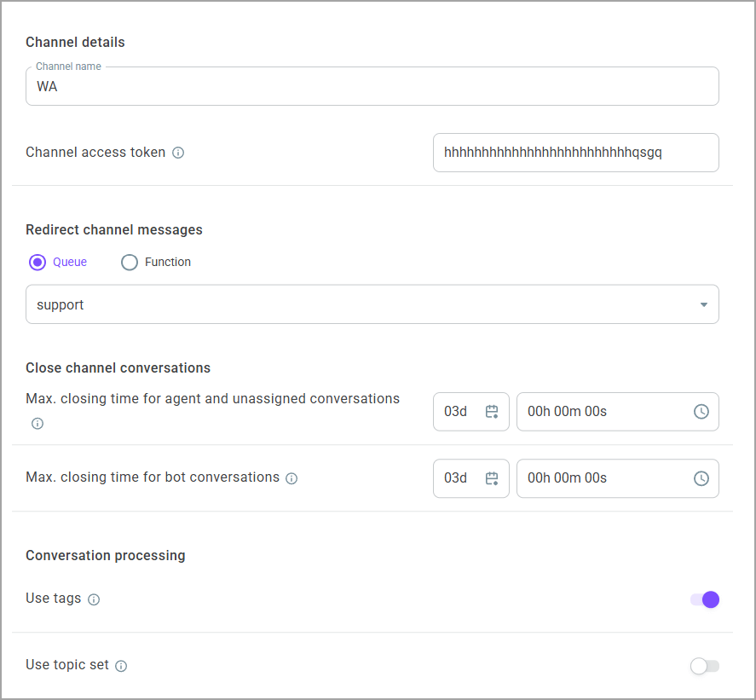Click info icon beside bot conversations closing time

click(291, 478)
